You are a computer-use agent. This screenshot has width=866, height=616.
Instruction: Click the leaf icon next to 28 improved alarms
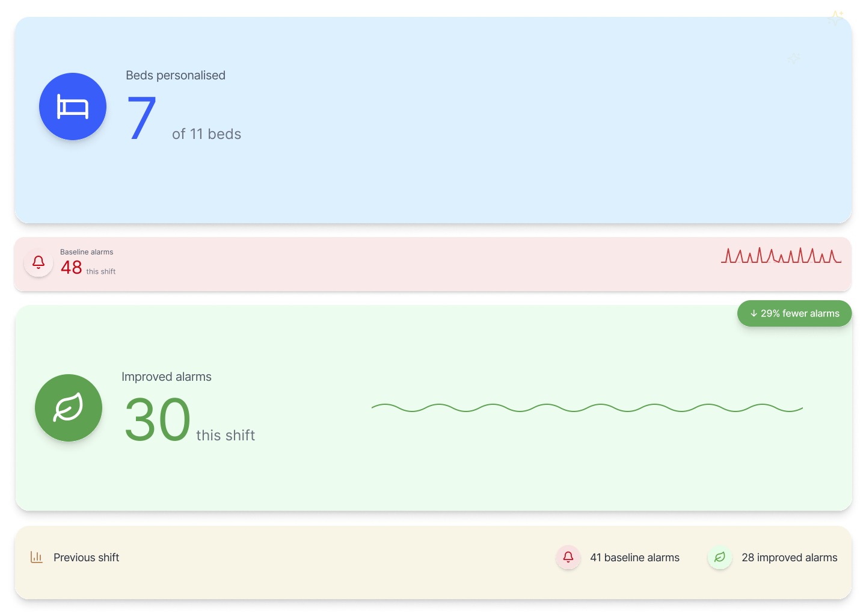click(x=720, y=557)
